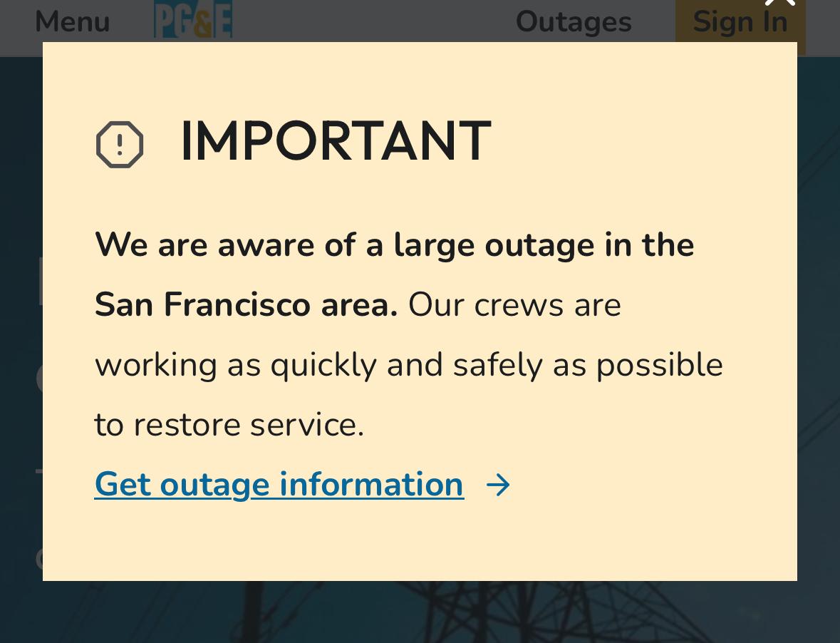Click the "Our crews are" text

point(514,305)
